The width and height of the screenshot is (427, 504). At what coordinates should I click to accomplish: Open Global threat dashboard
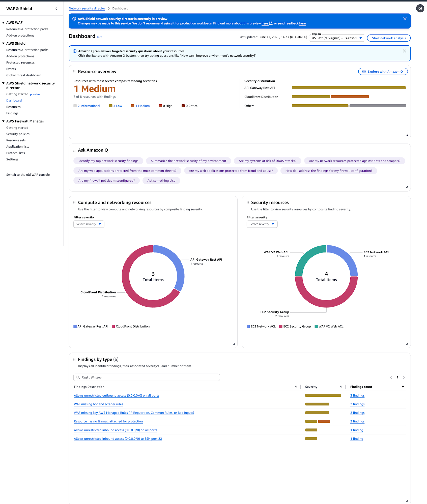click(24, 75)
